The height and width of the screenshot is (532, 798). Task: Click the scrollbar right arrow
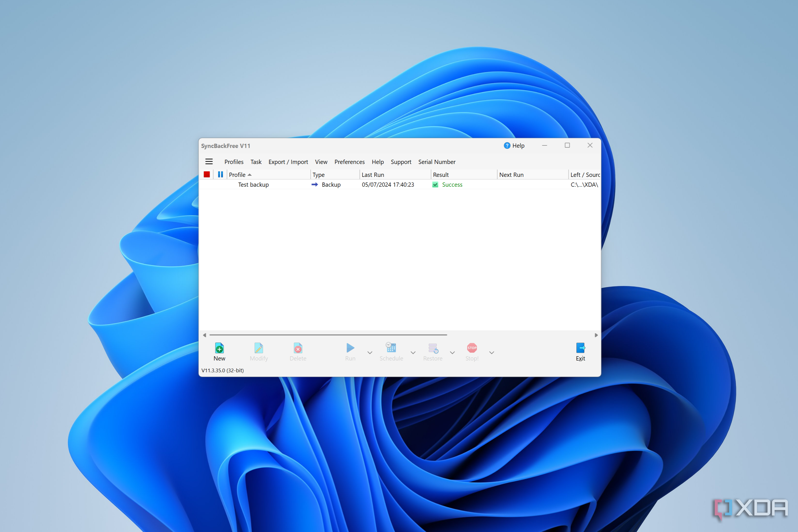click(x=596, y=335)
